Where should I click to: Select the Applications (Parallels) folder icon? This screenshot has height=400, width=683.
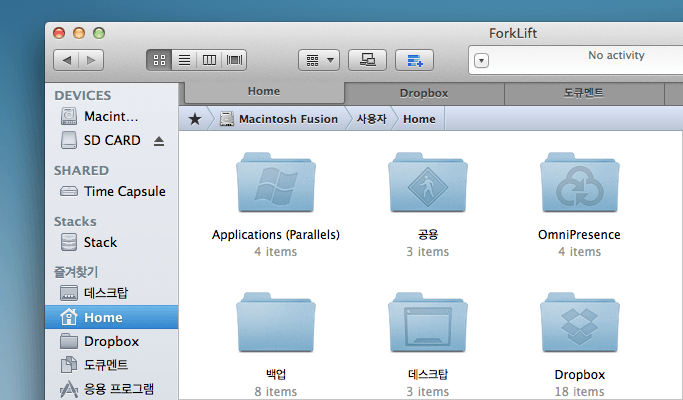pos(276,183)
